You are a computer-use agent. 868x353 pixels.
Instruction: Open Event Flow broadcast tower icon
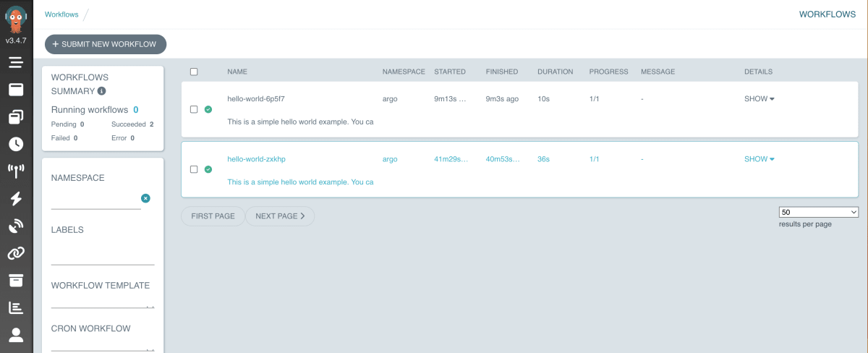tap(16, 171)
